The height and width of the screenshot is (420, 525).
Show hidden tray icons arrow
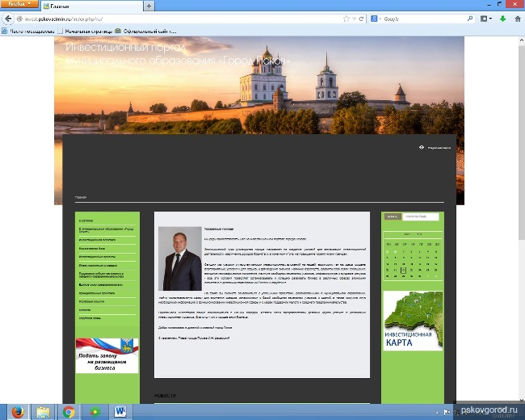tap(437, 413)
